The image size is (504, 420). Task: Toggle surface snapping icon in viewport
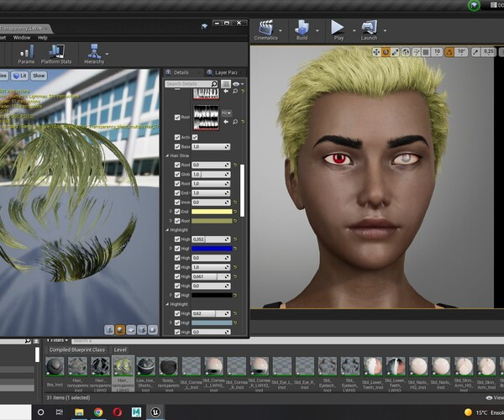click(x=417, y=52)
